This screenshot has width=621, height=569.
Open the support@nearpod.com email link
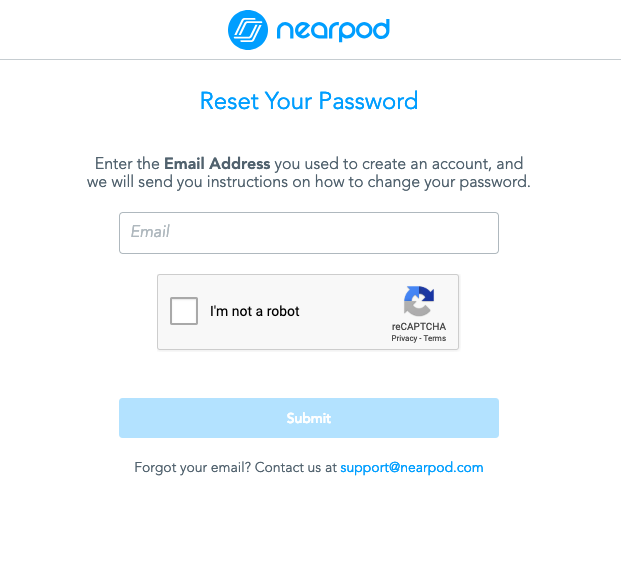411,467
